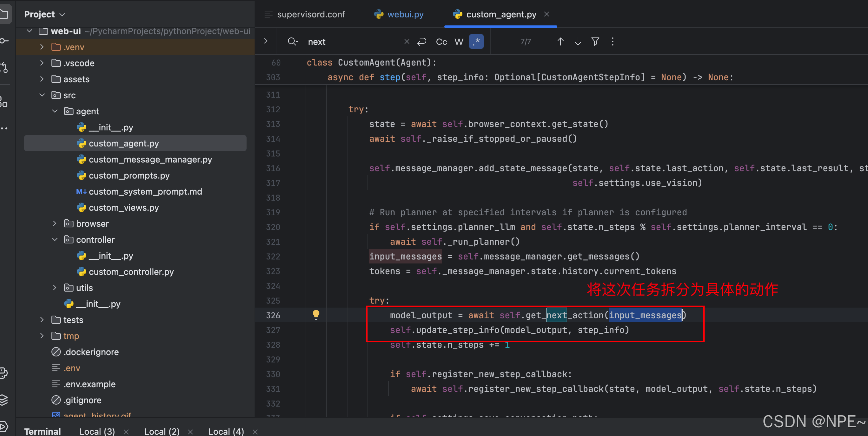
Task: Clear the search text with X
Action: [407, 41]
